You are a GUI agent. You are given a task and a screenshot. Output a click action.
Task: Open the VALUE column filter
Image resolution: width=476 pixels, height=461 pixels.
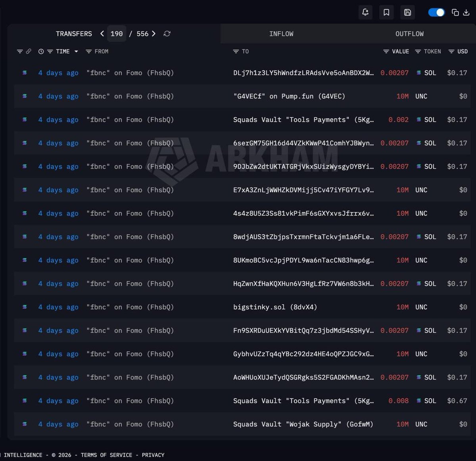coord(386,52)
